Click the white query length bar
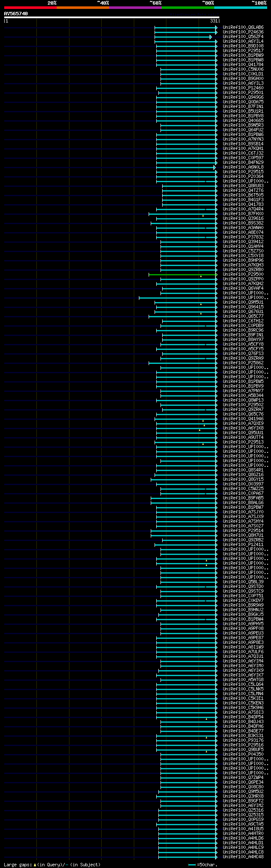This screenshot has width=271, height=868. (111, 17)
